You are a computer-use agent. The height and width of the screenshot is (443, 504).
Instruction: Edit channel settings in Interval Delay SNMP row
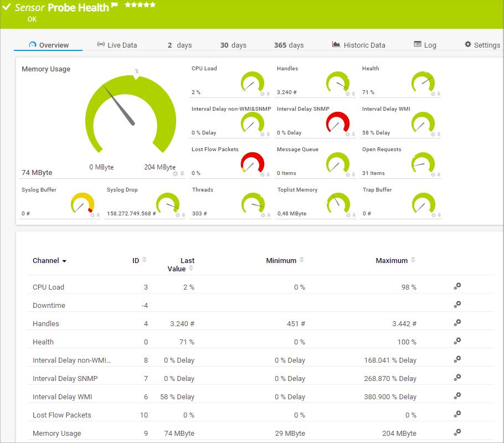(x=457, y=378)
